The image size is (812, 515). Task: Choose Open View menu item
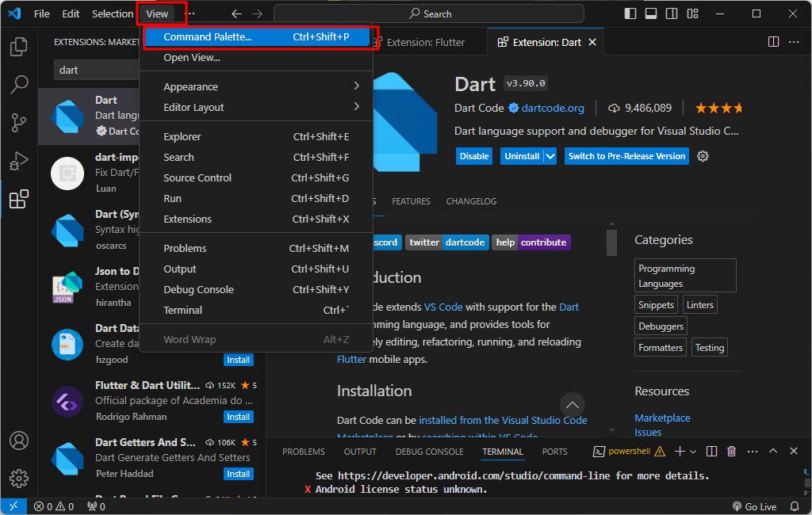256,58
